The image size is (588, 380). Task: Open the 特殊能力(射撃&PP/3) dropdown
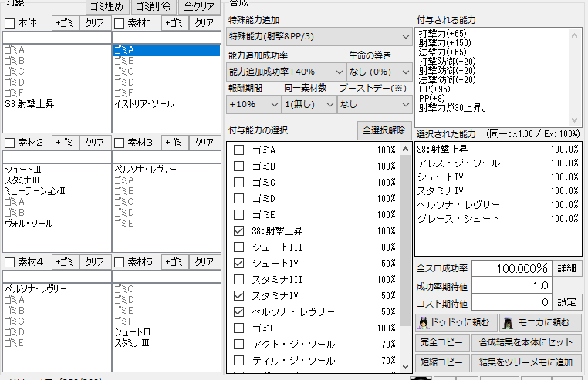coord(319,37)
